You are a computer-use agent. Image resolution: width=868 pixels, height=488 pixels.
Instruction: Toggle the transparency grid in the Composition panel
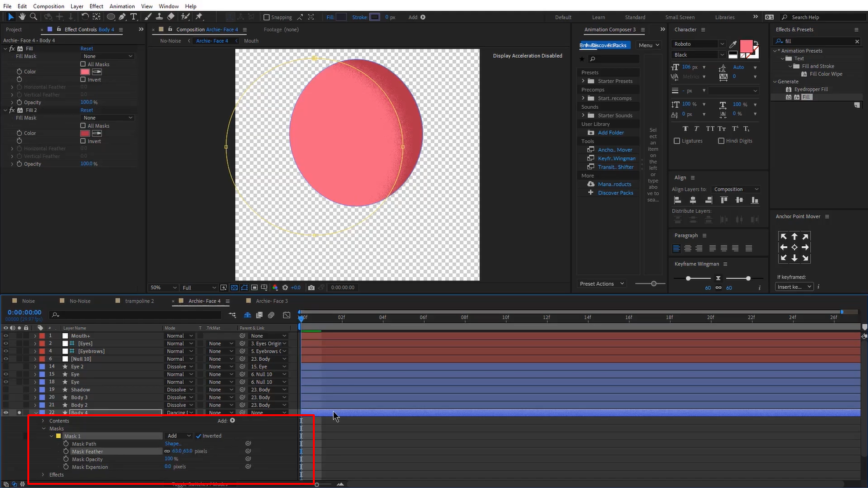(235, 287)
